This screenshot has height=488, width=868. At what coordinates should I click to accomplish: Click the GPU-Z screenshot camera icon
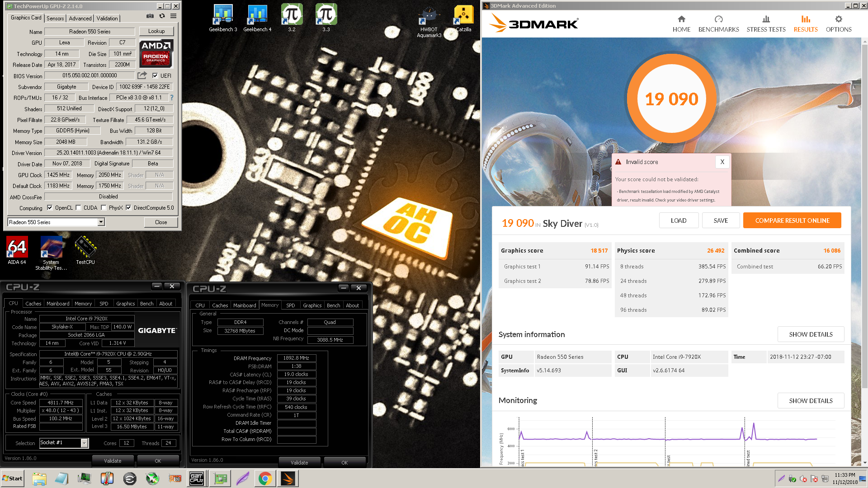click(150, 16)
